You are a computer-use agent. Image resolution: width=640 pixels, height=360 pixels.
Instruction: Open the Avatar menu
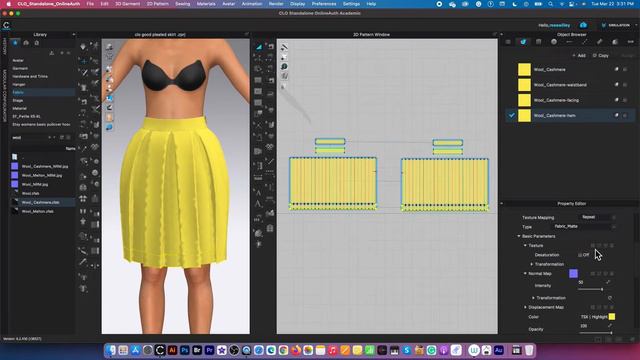point(229,4)
